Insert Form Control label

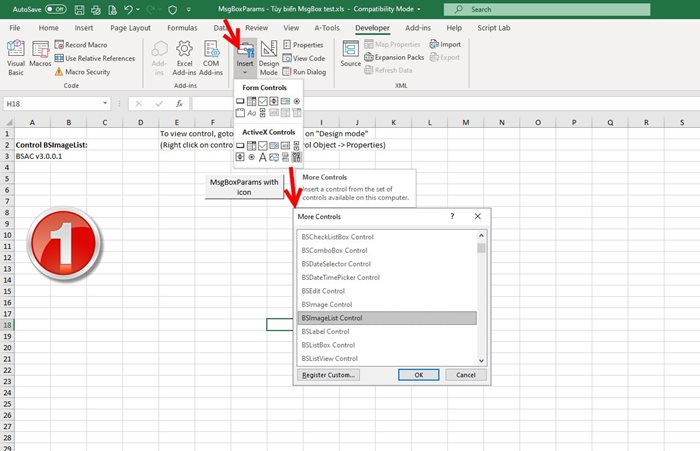251,113
